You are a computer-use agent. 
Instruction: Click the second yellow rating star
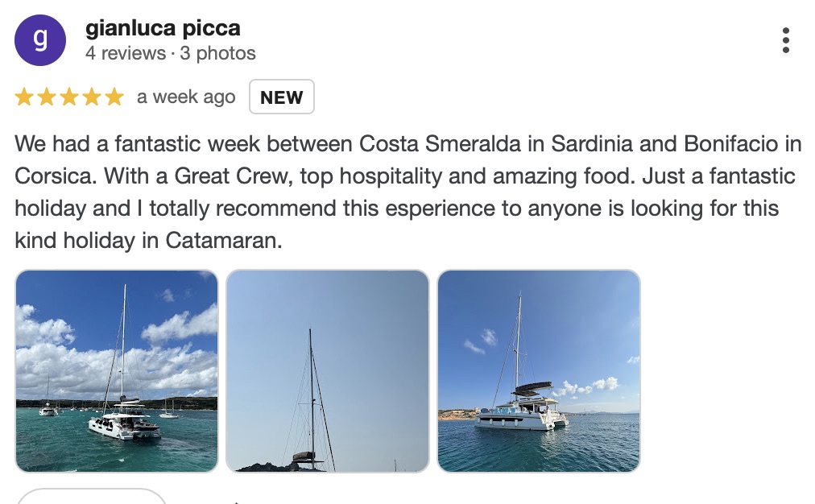coord(47,97)
